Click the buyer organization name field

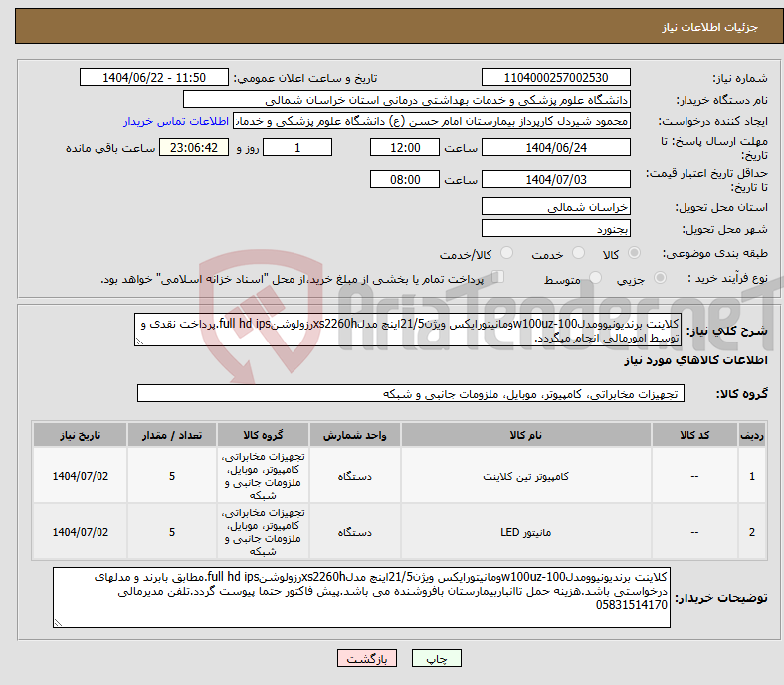tap(407, 100)
